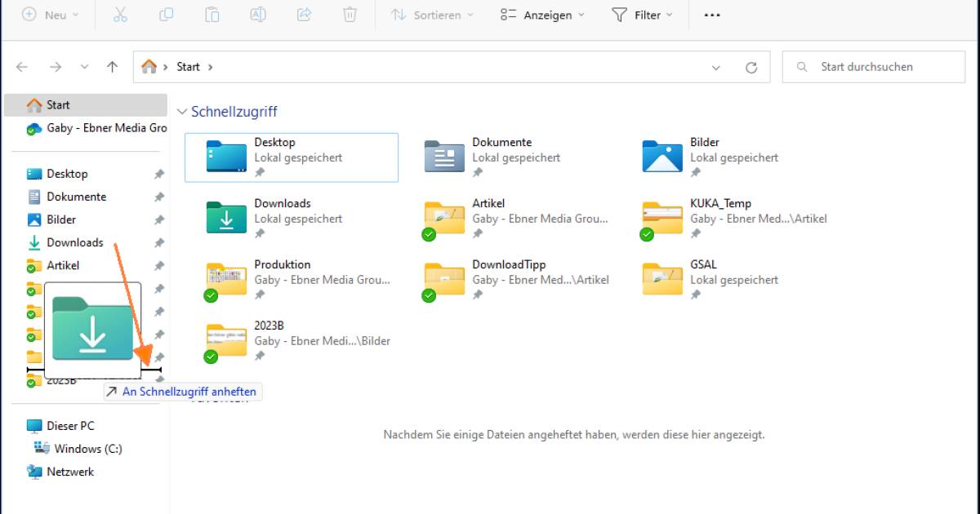Viewport: 980px width, 514px height.
Task: Click the Copy icon in toolbar
Action: point(166,15)
